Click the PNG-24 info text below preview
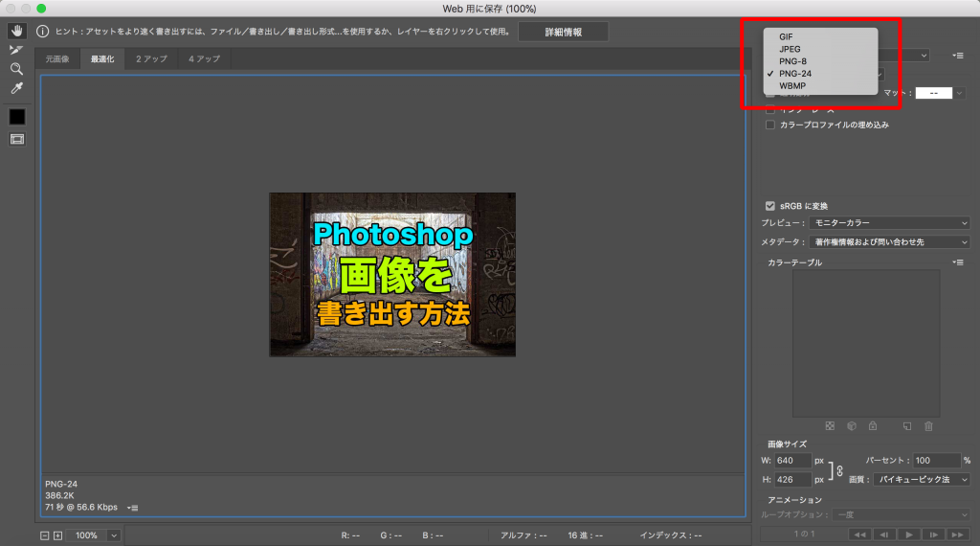980x546 pixels. 61,484
